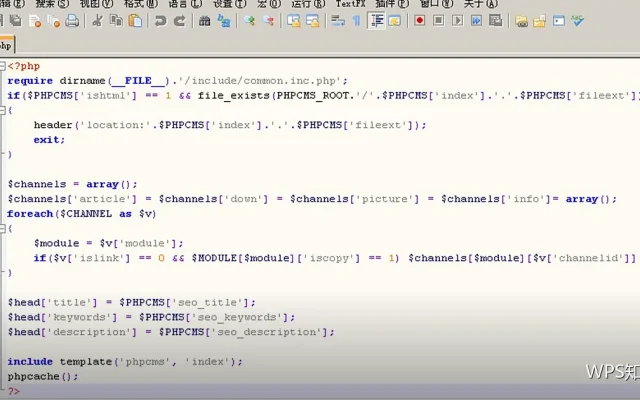Open the 关于(A) about menu
The width and height of the screenshot is (640, 400).
click(481, 4)
